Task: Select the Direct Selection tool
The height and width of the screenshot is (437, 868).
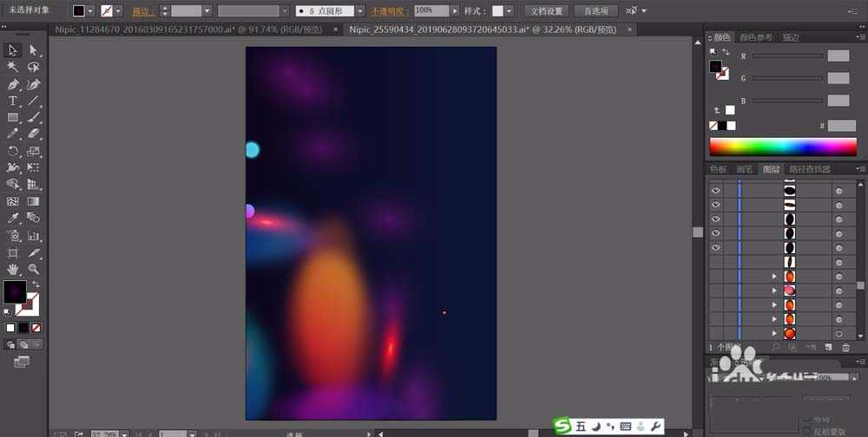Action: (x=33, y=50)
